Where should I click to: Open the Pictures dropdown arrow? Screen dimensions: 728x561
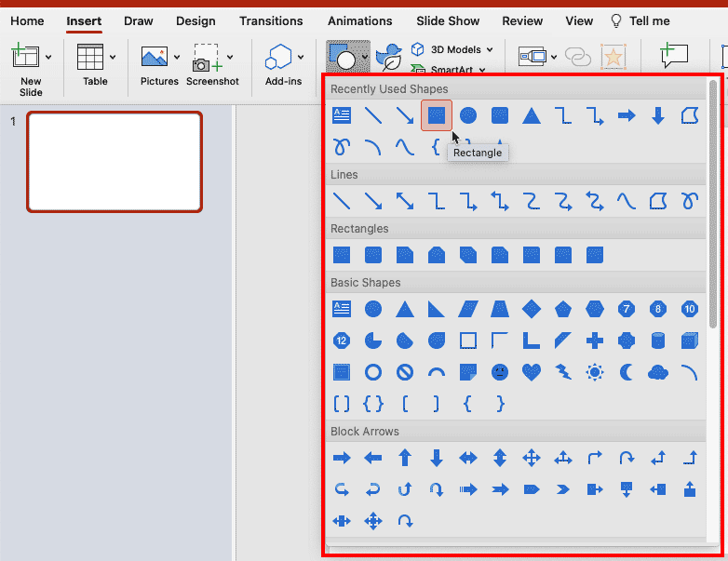177,57
